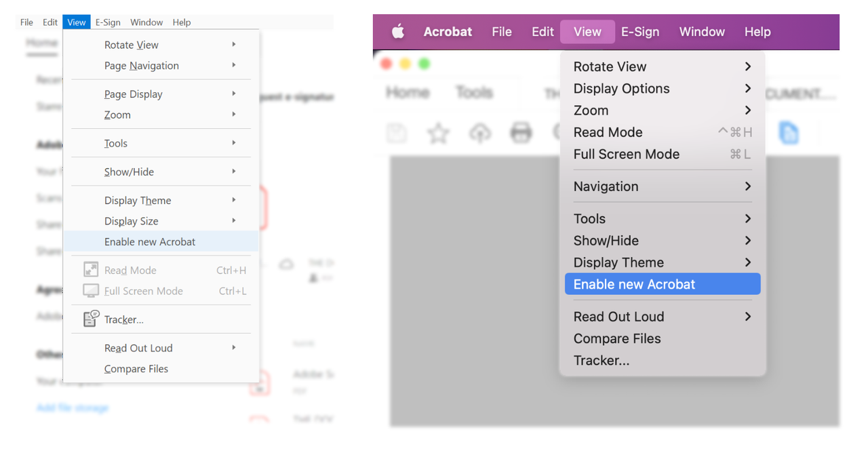Click the blurred save icon in the Mac toolbar
Screen dimensions: 868x453
click(397, 133)
